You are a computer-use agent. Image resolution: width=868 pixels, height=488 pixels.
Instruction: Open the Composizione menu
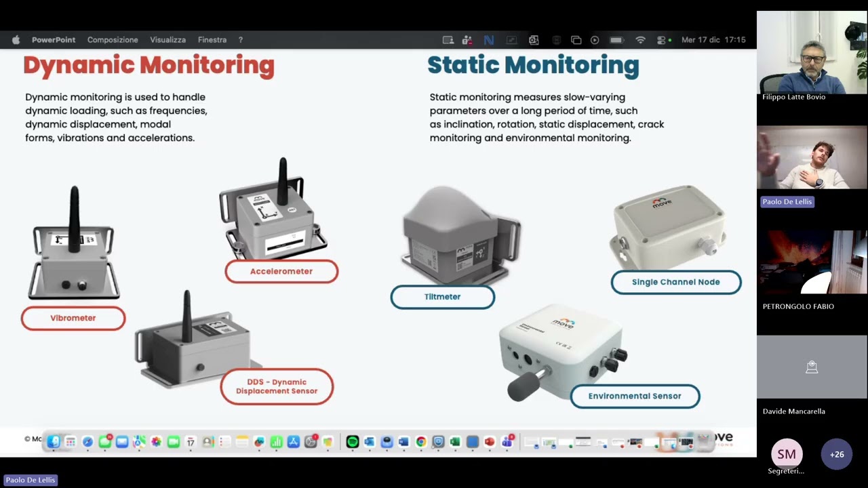(x=113, y=40)
